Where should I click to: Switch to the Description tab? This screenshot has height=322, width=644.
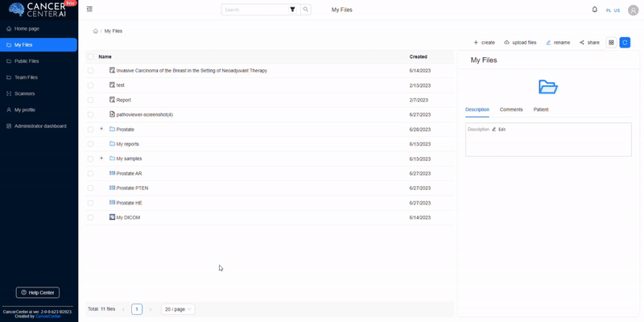(x=477, y=109)
